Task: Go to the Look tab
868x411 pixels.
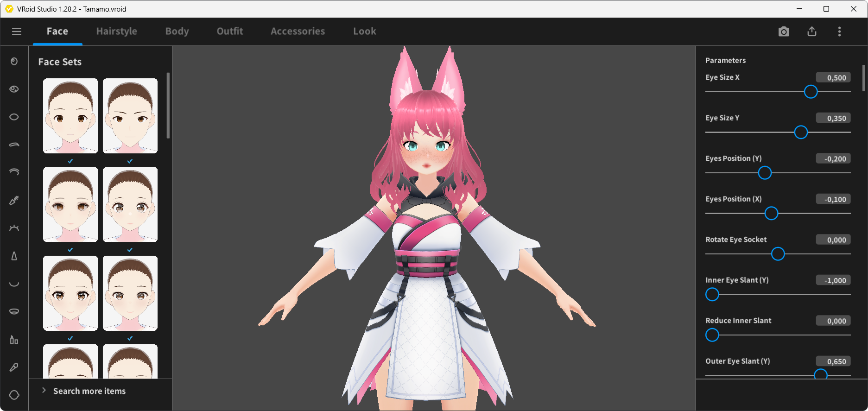Action: click(x=365, y=32)
